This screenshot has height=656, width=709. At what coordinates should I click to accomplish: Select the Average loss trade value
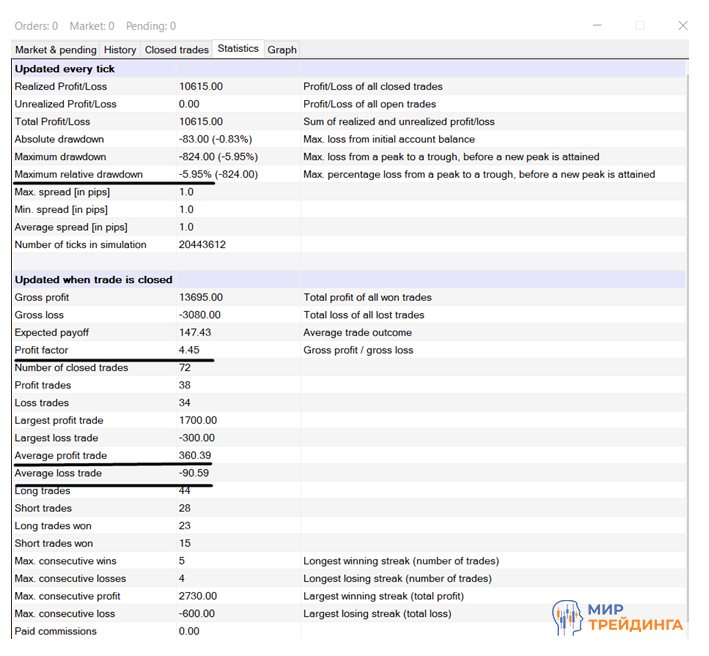(195, 473)
